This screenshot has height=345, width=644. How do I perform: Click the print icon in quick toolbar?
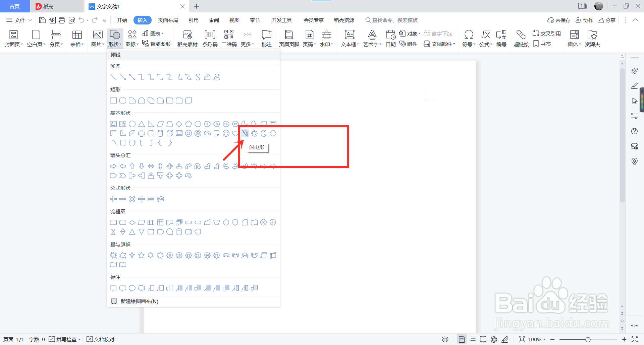tap(62, 20)
